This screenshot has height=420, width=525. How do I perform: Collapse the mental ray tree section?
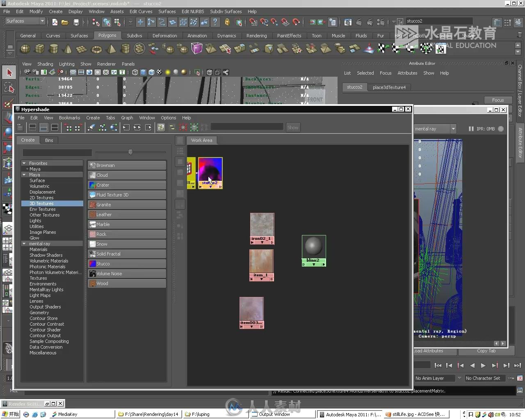[24, 244]
